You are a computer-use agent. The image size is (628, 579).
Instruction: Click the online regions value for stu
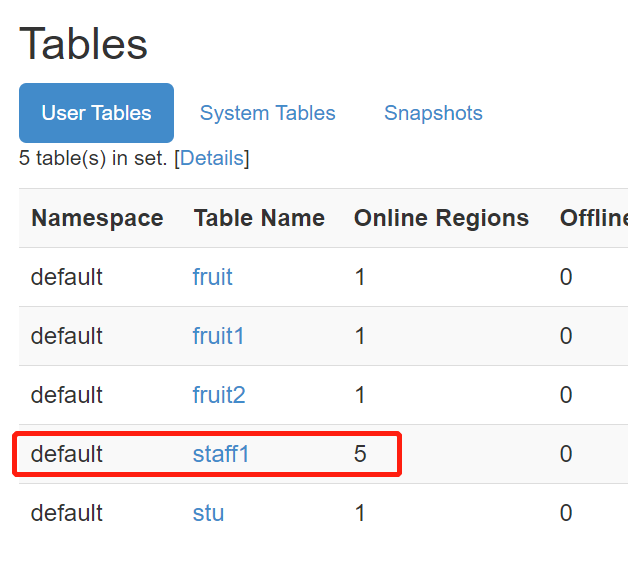coord(360,513)
